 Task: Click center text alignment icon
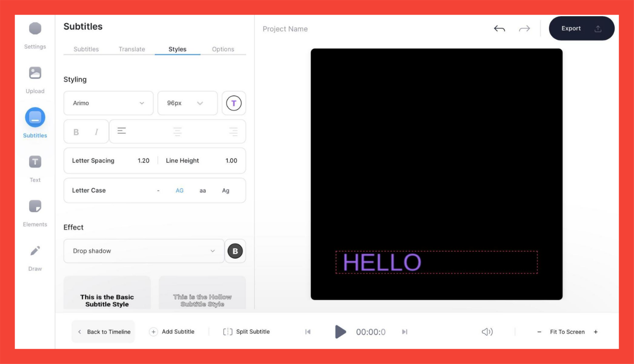178,131
